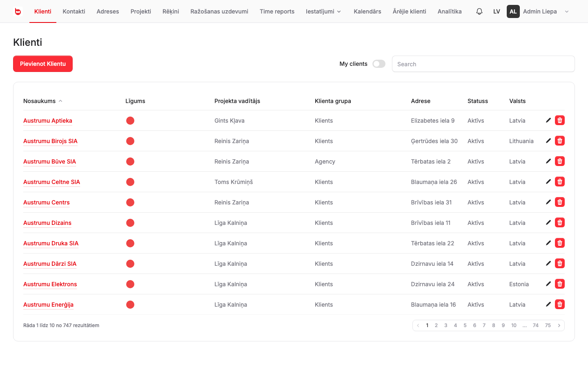This screenshot has height=368, width=588.
Task: Go to Analītika tab
Action: pos(450,11)
